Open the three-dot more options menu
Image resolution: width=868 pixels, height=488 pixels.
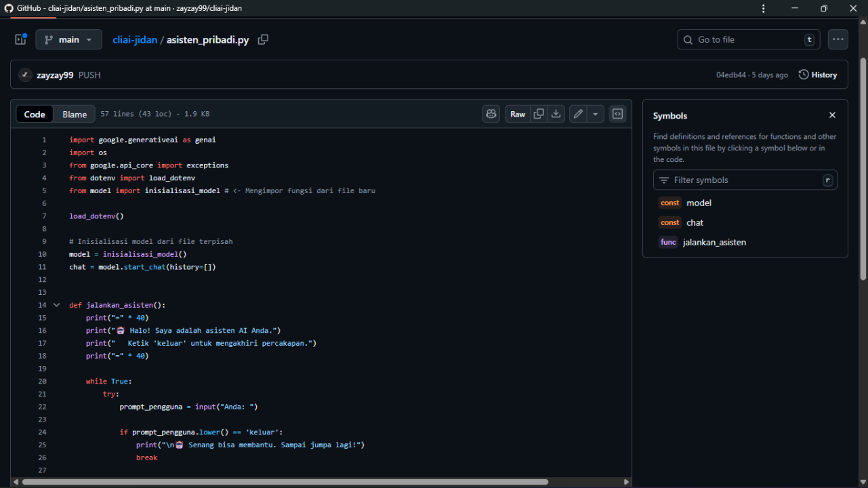pos(838,39)
